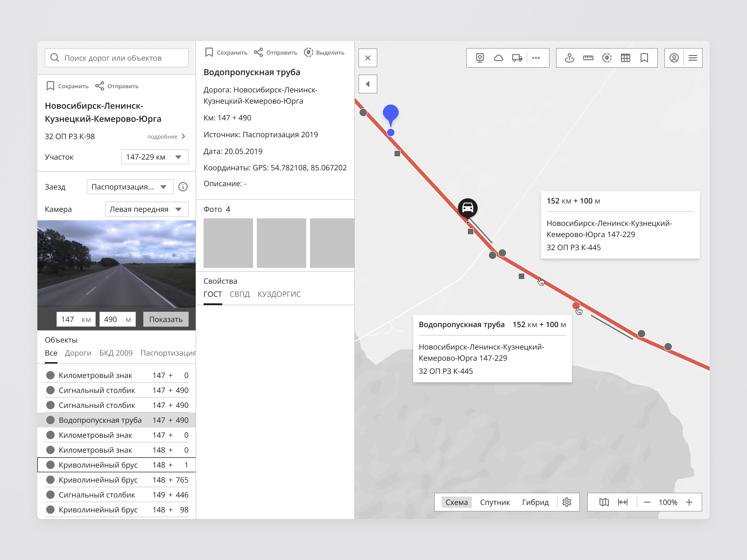This screenshot has width=747, height=560.
Task: Click the search magnifier icon
Action: pyautogui.click(x=55, y=57)
